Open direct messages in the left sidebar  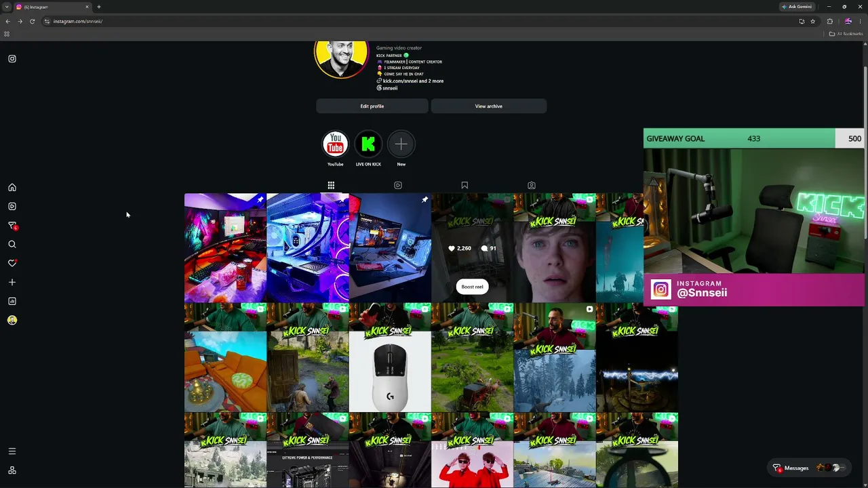coord(12,226)
